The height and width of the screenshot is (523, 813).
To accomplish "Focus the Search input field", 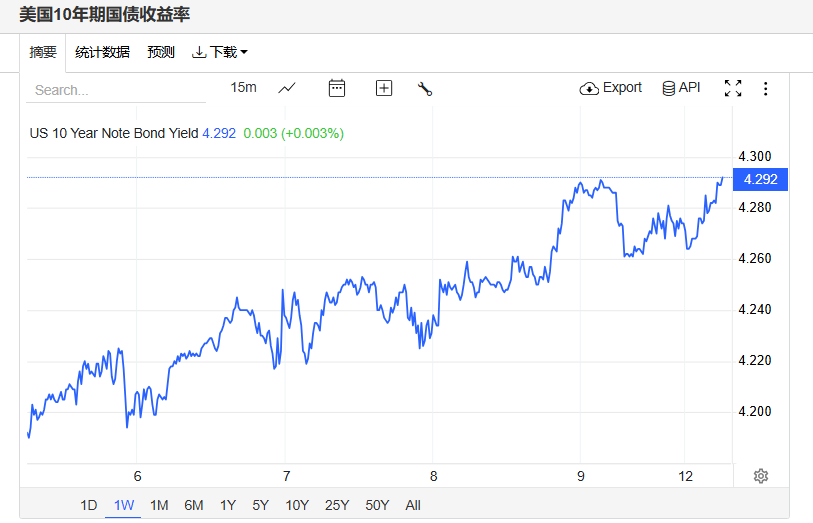I will [x=116, y=90].
